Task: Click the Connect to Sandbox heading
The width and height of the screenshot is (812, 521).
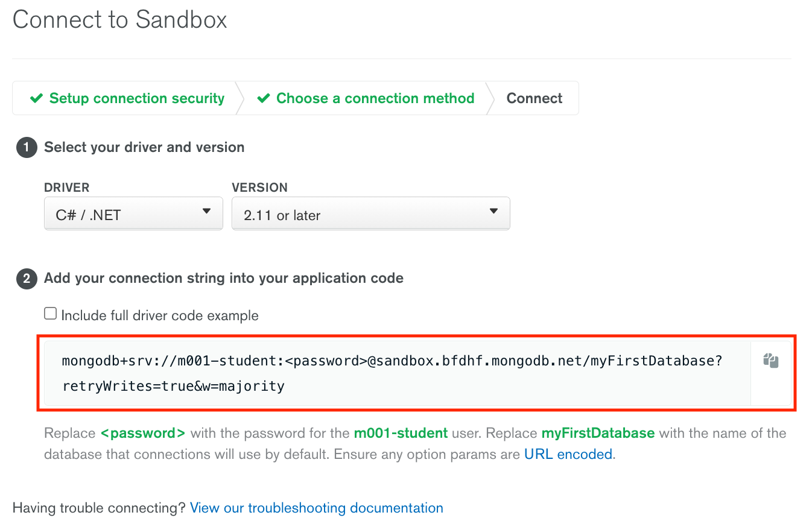Action: 120,20
